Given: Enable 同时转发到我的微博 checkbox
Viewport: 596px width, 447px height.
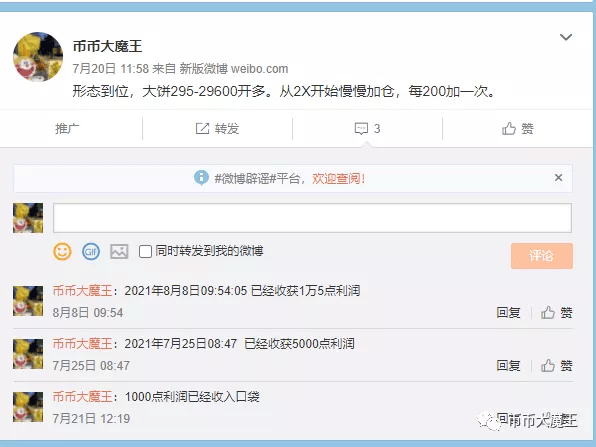Looking at the screenshot, I should click(x=145, y=251).
